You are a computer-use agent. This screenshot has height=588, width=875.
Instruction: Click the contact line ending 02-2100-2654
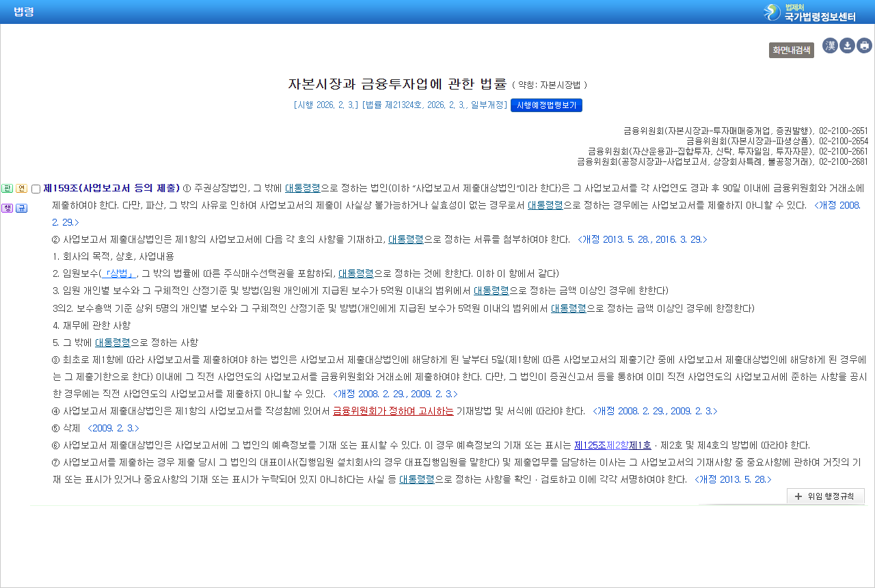(x=777, y=140)
